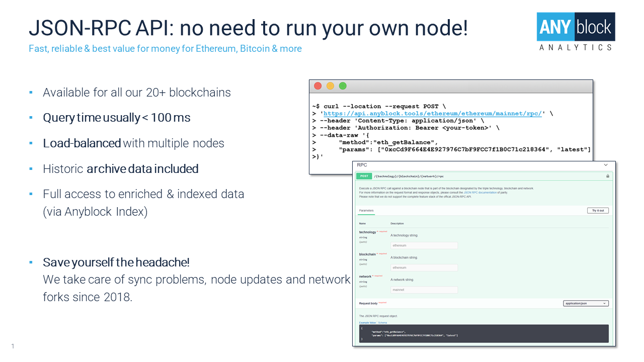Click the green POST method badge

click(363, 176)
